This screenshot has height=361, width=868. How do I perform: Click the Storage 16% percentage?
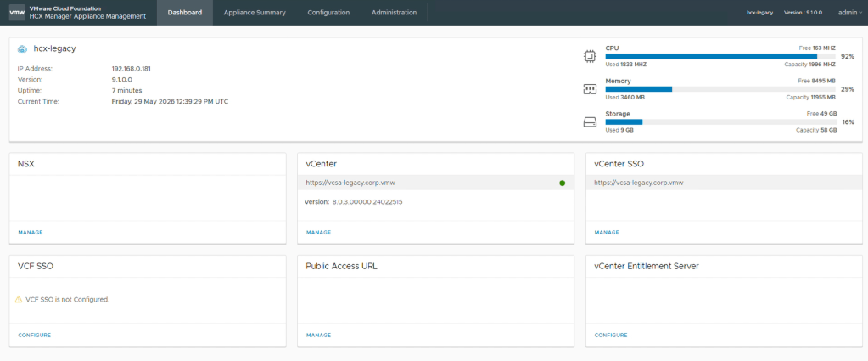848,122
